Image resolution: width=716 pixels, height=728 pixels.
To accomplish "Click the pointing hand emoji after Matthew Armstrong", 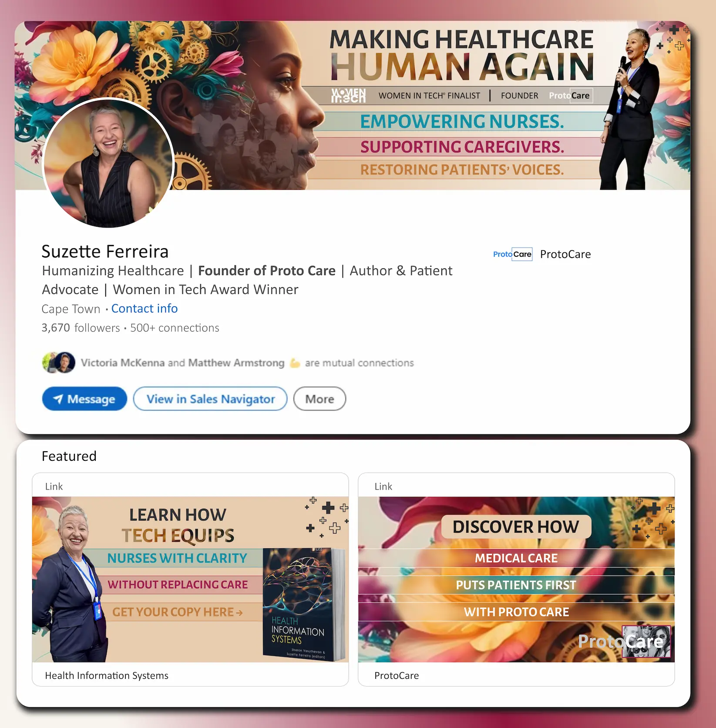I will click(295, 363).
